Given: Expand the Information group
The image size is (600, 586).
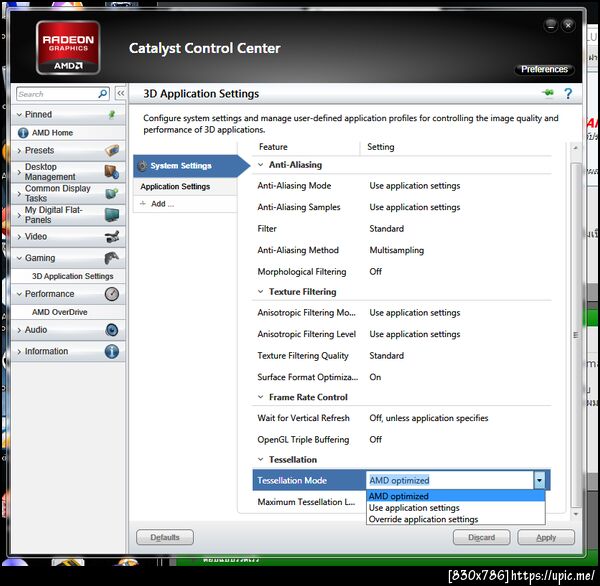Looking at the screenshot, I should (x=19, y=352).
